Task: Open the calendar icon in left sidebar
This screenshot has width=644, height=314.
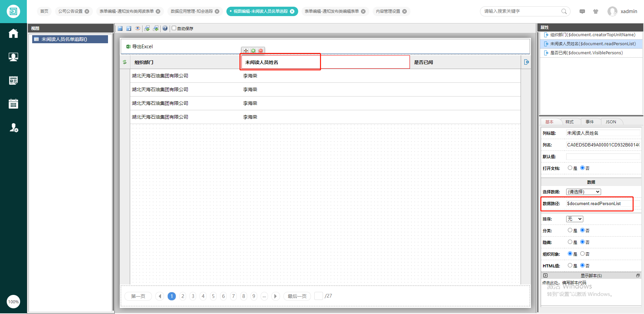Action: [13, 104]
